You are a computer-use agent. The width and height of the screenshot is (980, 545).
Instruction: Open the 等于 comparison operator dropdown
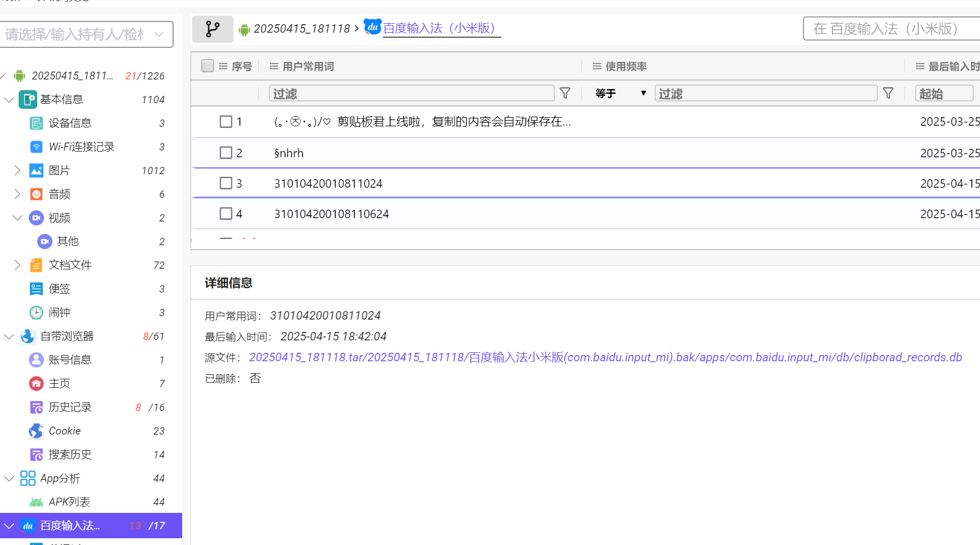click(x=620, y=93)
